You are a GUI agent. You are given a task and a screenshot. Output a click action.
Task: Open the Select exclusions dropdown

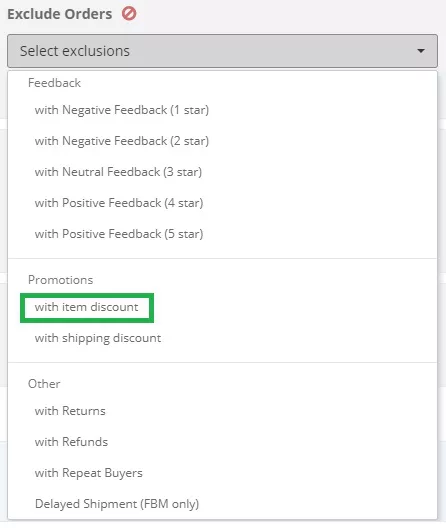point(222,51)
